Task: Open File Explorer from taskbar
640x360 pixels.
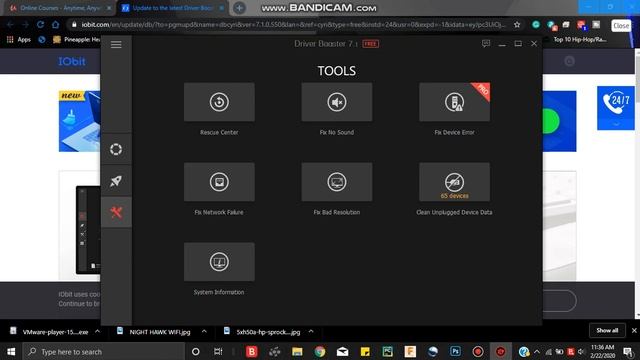Action: click(297, 351)
